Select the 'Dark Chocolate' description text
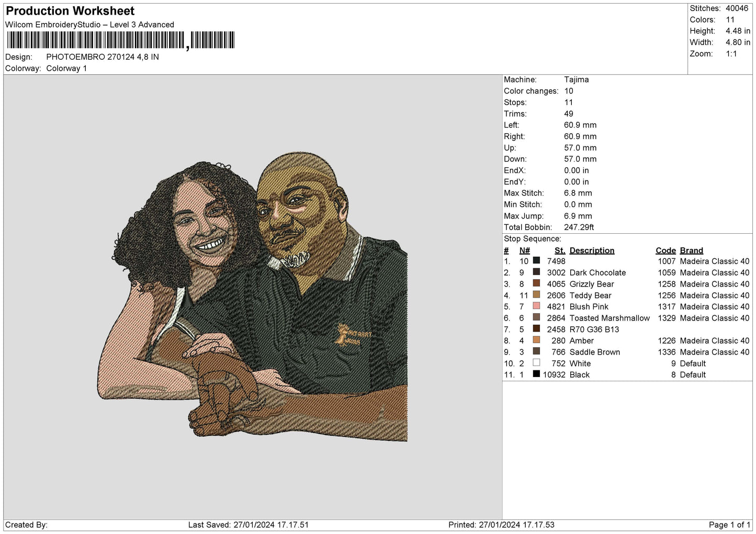This screenshot has width=756, height=534. 597,272
